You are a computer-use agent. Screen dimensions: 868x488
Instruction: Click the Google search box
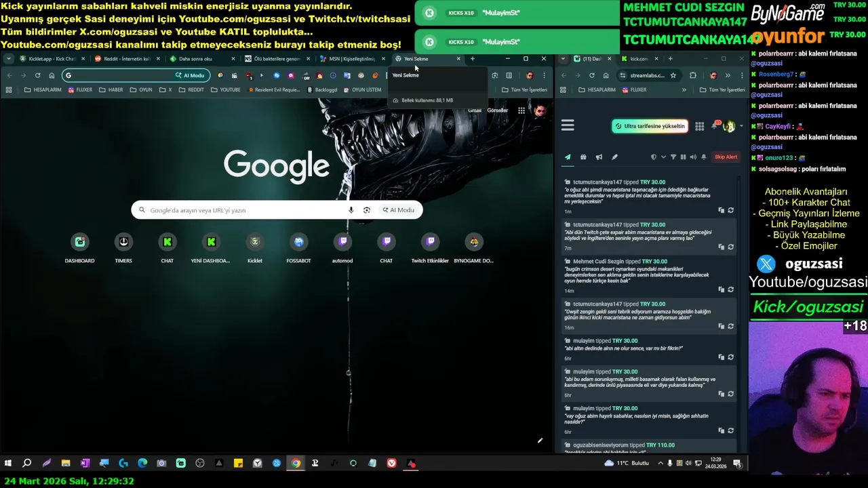[x=277, y=210]
